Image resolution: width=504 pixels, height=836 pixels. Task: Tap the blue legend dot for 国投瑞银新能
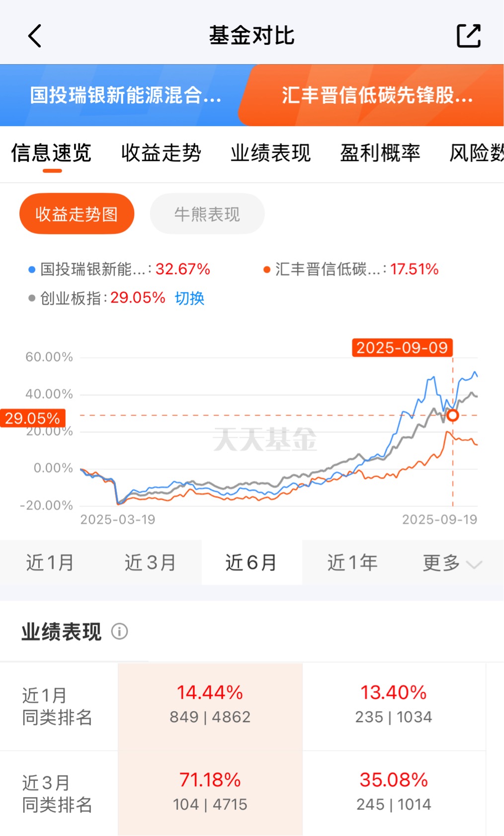click(x=32, y=270)
